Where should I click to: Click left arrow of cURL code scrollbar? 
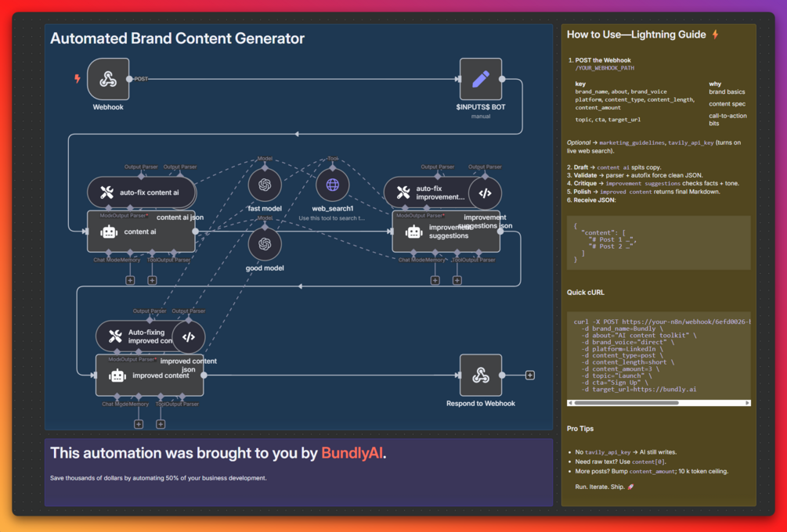coord(570,403)
